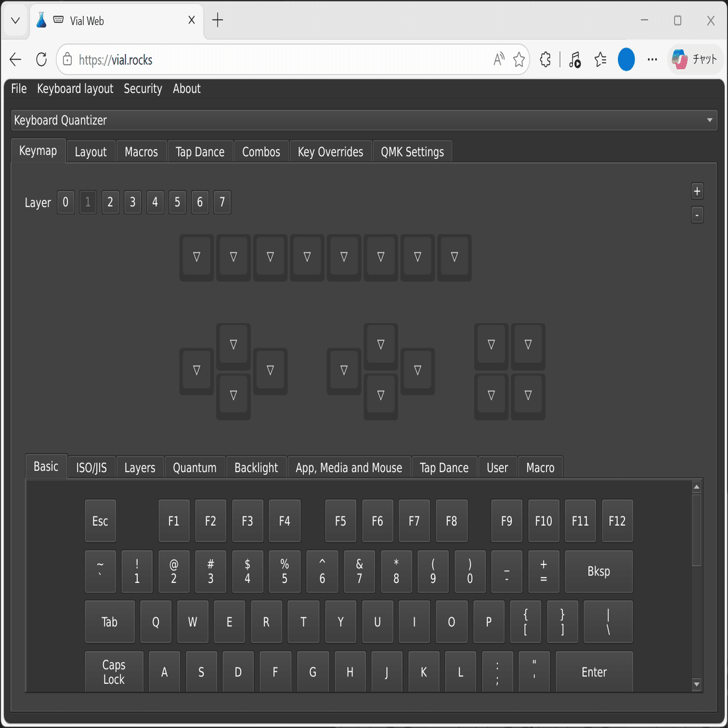Viewport: 728px width, 728px height.
Task: Open the Key Overrides tab
Action: point(330,152)
